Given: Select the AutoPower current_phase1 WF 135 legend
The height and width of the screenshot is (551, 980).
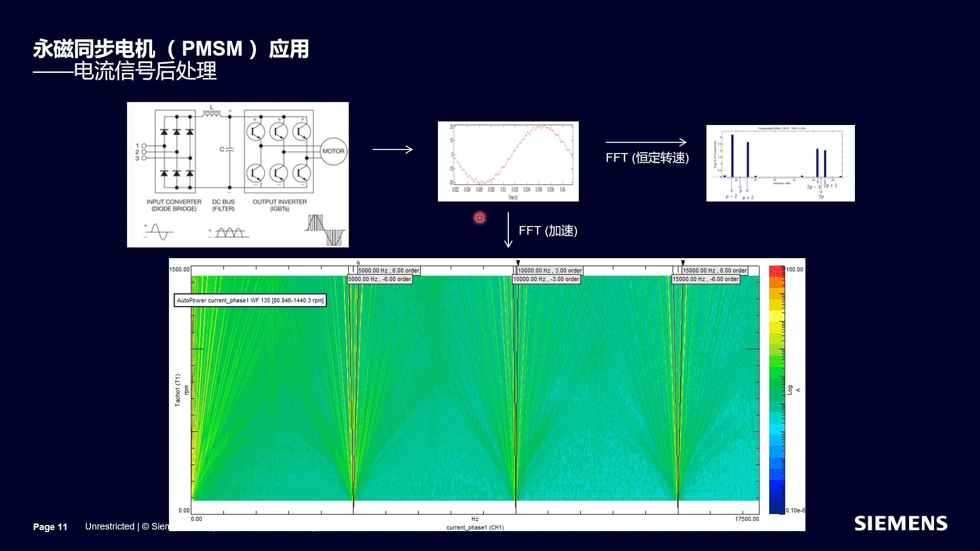Looking at the screenshot, I should pyautogui.click(x=250, y=300).
